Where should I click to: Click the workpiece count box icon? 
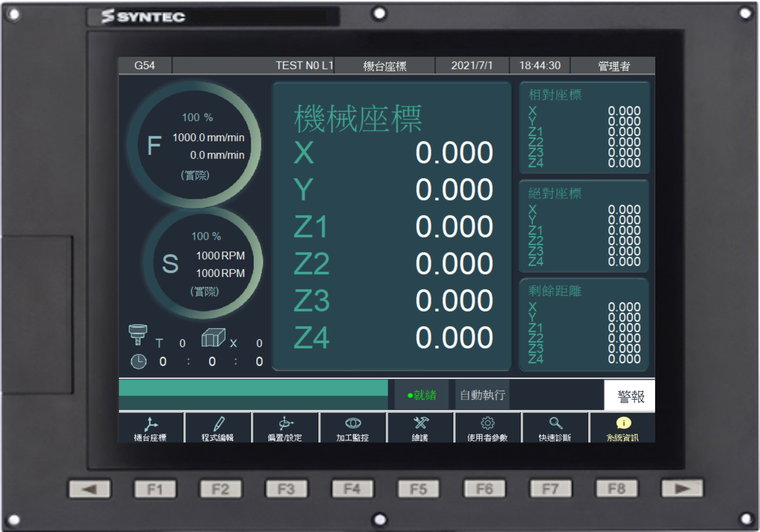click(213, 338)
